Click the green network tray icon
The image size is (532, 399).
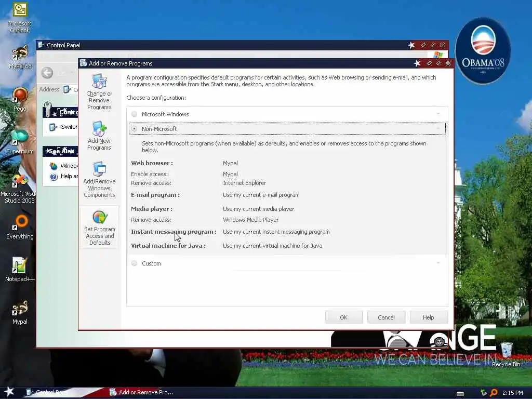pos(484,393)
